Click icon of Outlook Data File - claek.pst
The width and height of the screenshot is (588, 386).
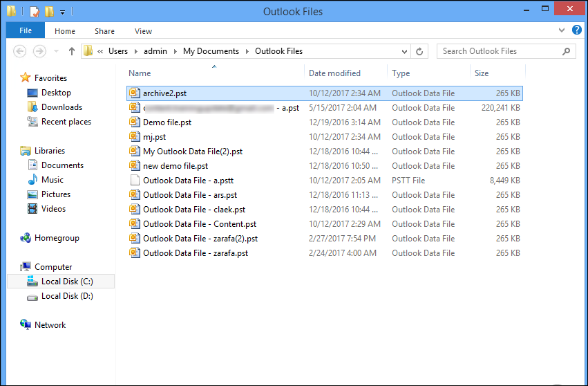(135, 209)
